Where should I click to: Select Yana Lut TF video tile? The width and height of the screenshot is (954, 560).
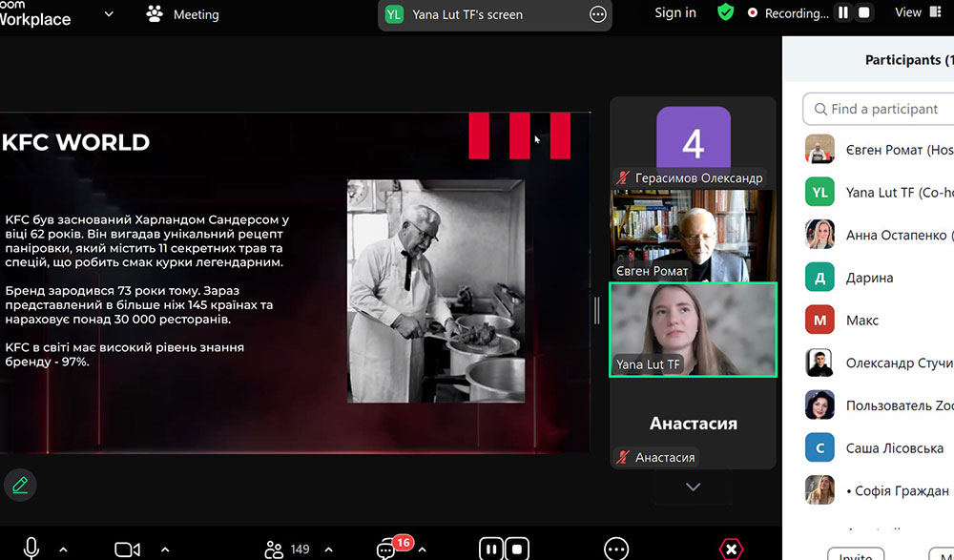(693, 329)
